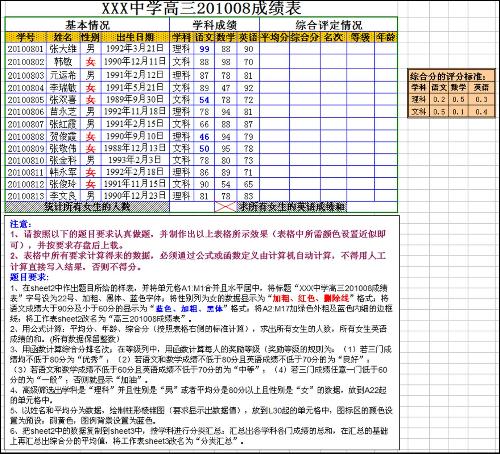Click the blue bold score 50

[204, 148]
